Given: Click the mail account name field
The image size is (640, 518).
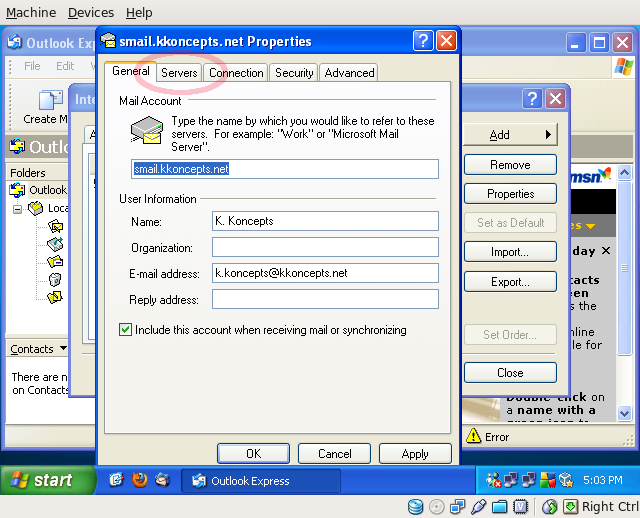Looking at the screenshot, I should (285, 169).
